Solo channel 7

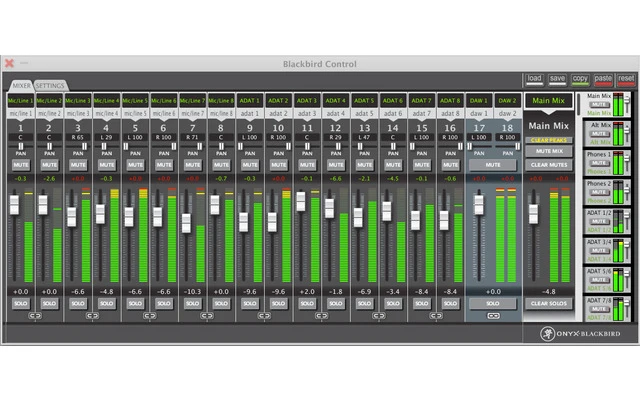click(x=193, y=304)
